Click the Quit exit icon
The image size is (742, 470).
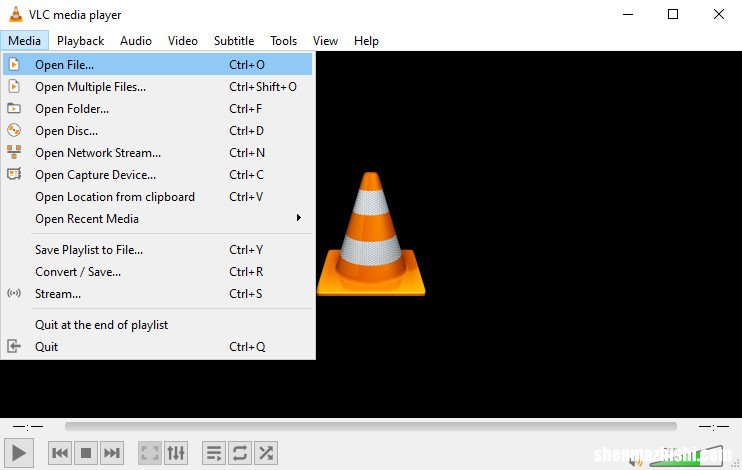[x=14, y=346]
